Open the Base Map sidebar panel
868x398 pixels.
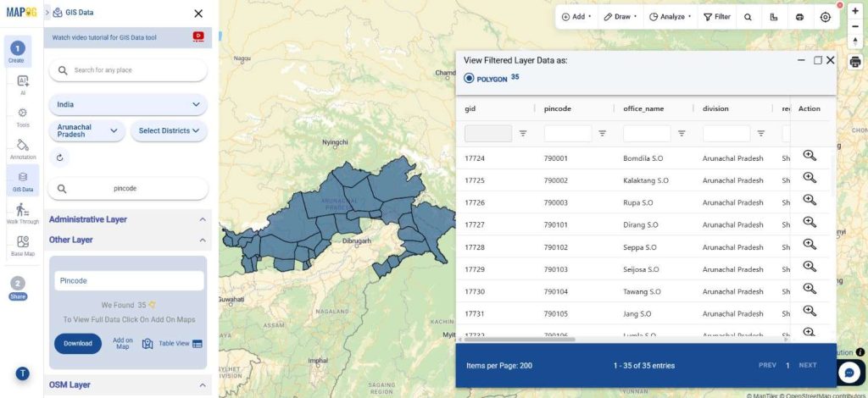[x=23, y=245]
